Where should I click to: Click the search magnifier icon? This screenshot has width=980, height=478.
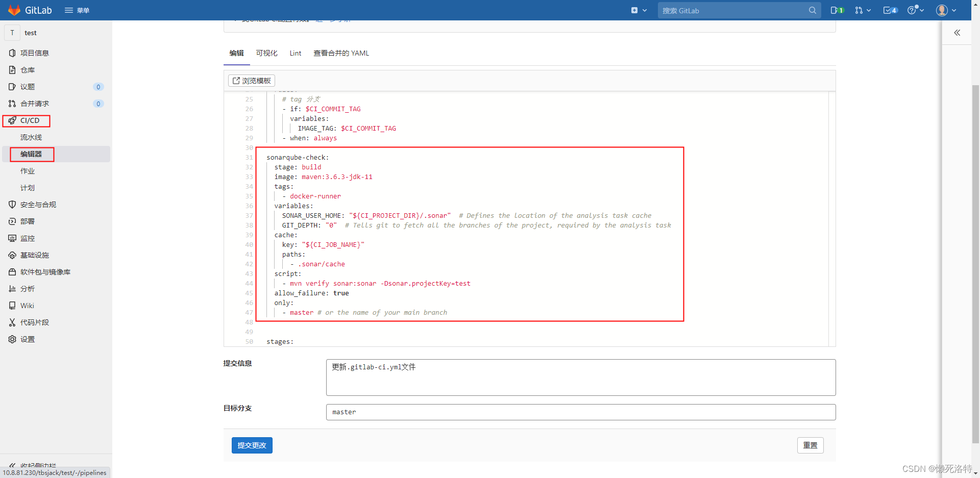point(812,10)
